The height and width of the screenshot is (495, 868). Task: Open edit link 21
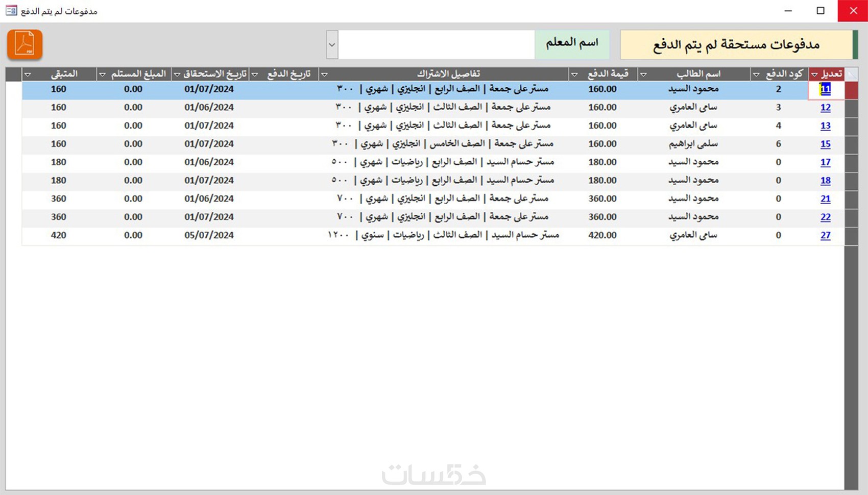(x=825, y=199)
